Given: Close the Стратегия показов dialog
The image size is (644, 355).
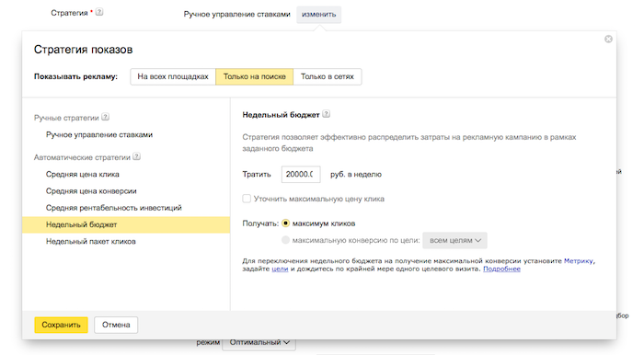Looking at the screenshot, I should 608,39.
